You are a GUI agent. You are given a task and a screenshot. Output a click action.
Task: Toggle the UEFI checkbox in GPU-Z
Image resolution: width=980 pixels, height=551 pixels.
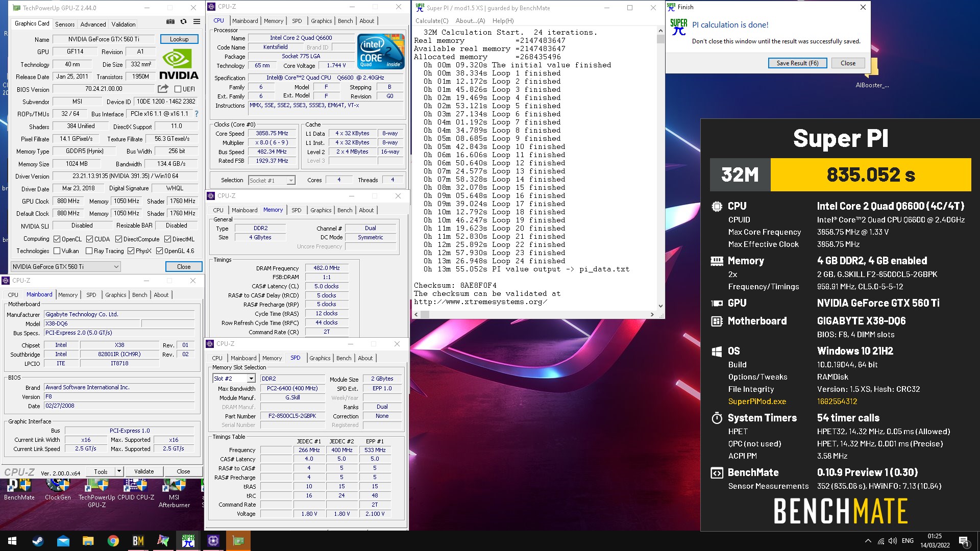click(x=178, y=89)
